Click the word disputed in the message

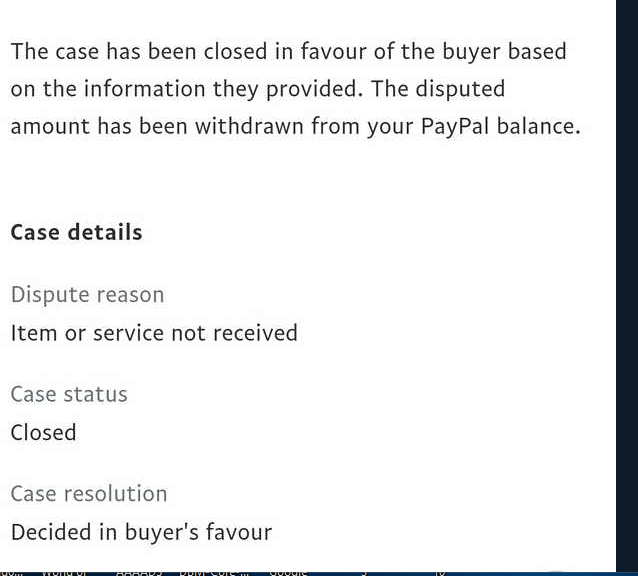[459, 89]
